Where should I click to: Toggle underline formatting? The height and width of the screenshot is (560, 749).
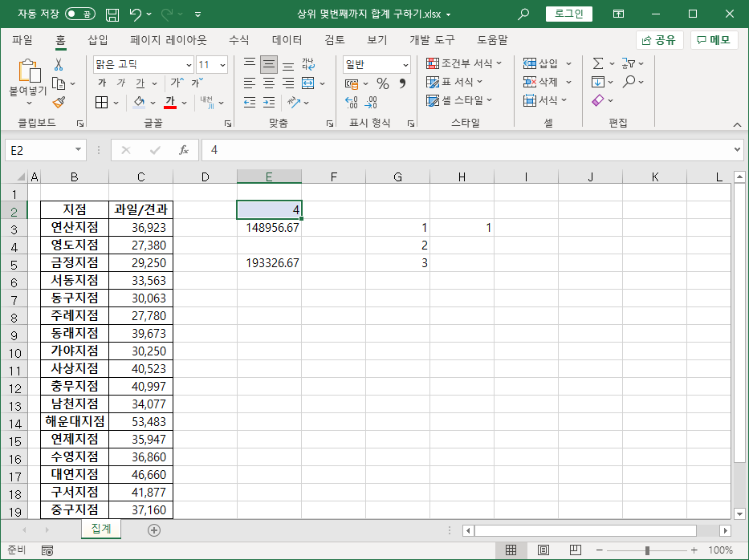pos(140,83)
